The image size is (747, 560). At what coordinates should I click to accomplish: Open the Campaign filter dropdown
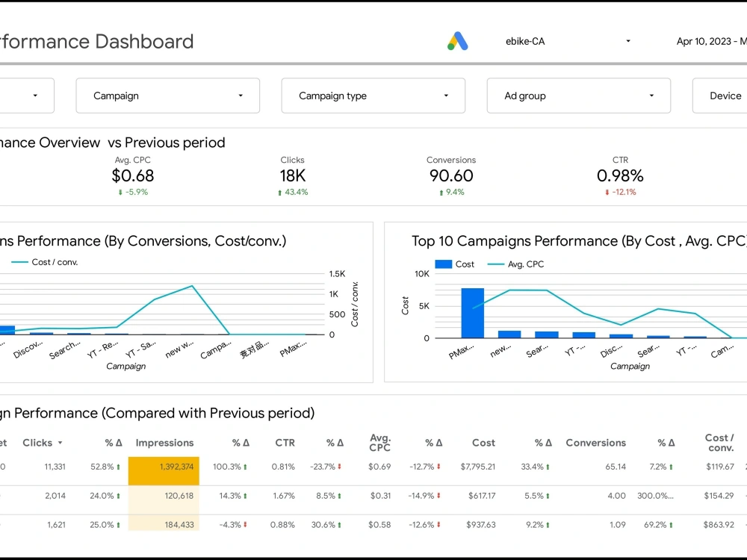point(167,96)
